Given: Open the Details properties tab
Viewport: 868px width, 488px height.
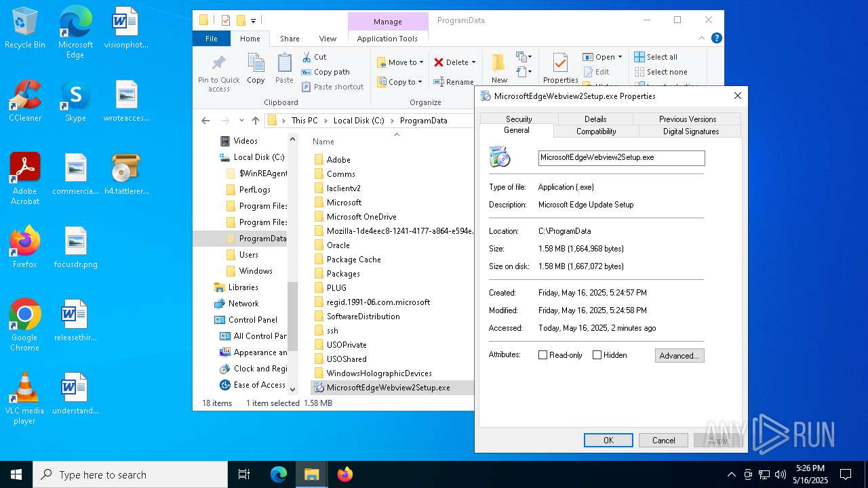Looking at the screenshot, I should click(x=595, y=119).
